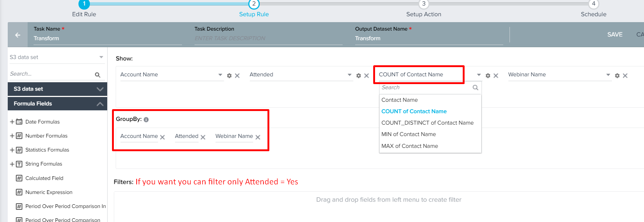The height and width of the screenshot is (222, 644).
Task: Click the SAVE button
Action: [615, 35]
